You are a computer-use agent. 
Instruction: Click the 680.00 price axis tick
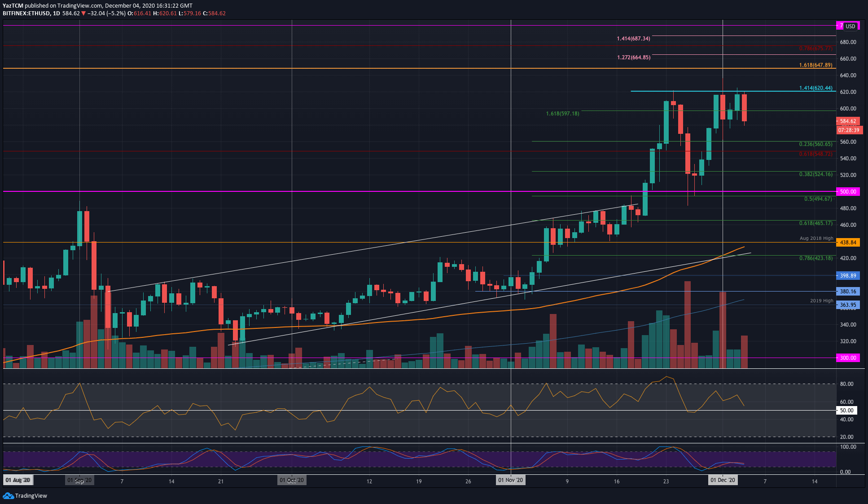tap(848, 42)
